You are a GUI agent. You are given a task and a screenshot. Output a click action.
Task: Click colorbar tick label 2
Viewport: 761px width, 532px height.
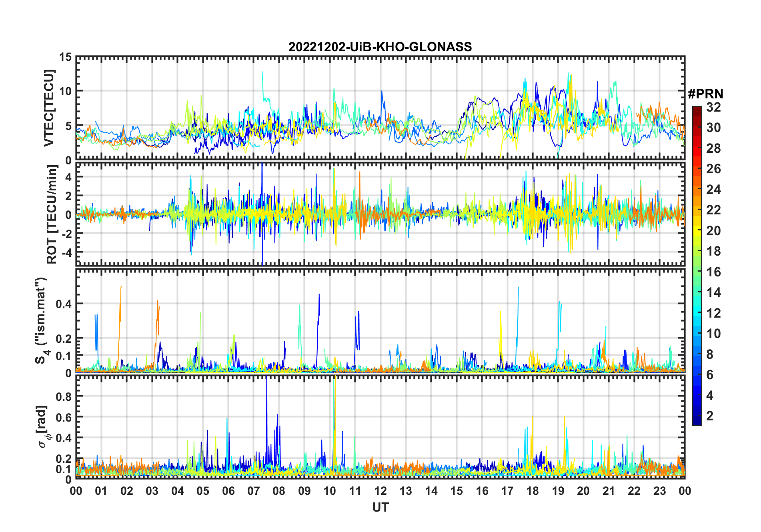pyautogui.click(x=710, y=416)
